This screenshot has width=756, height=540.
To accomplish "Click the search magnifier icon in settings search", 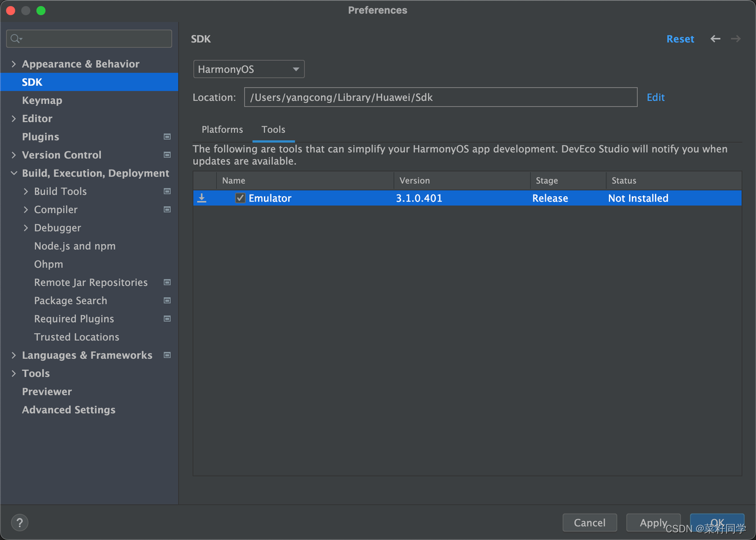I will pyautogui.click(x=16, y=39).
